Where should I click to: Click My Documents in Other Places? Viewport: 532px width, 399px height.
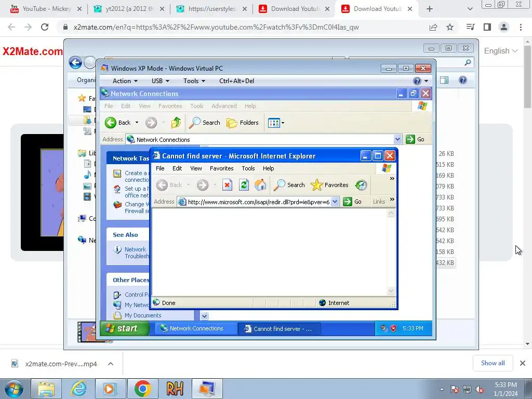click(142, 315)
